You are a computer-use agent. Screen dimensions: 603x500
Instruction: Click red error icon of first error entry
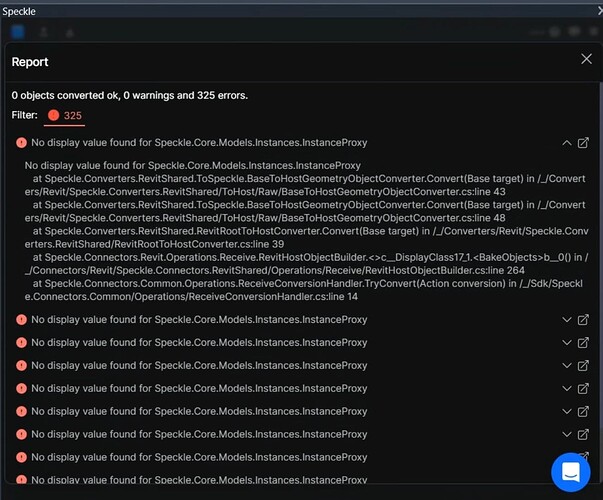coord(21,143)
